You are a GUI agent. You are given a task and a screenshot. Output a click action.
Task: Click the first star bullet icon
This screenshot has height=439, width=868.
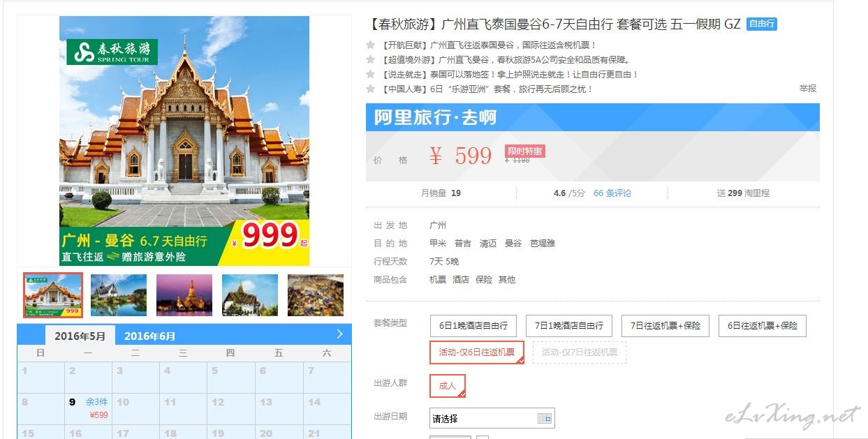click(x=371, y=45)
